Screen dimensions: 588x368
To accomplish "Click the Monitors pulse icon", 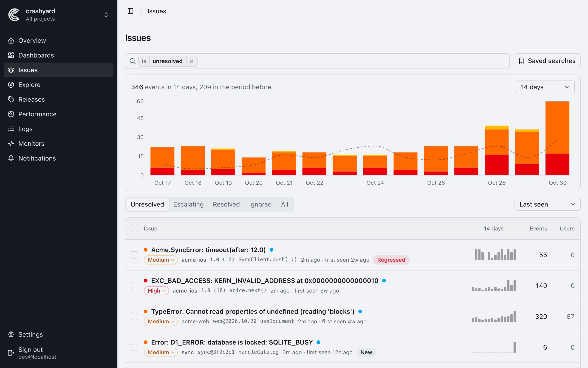I will point(11,144).
